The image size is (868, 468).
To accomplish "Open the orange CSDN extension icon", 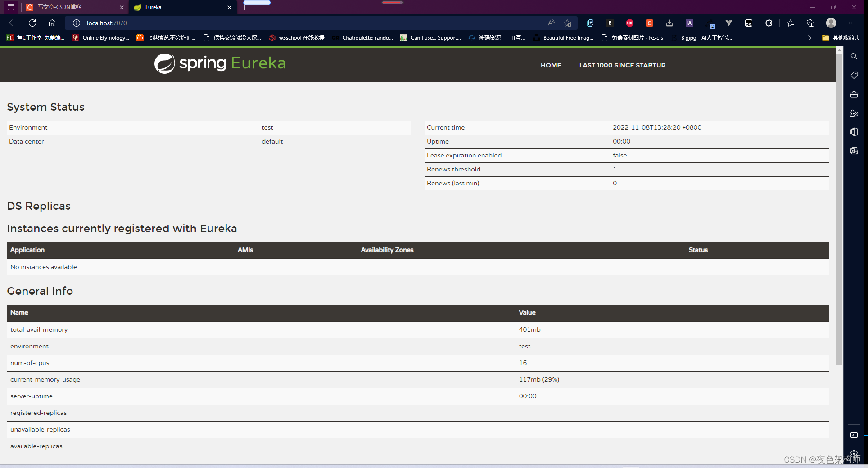I will point(650,23).
